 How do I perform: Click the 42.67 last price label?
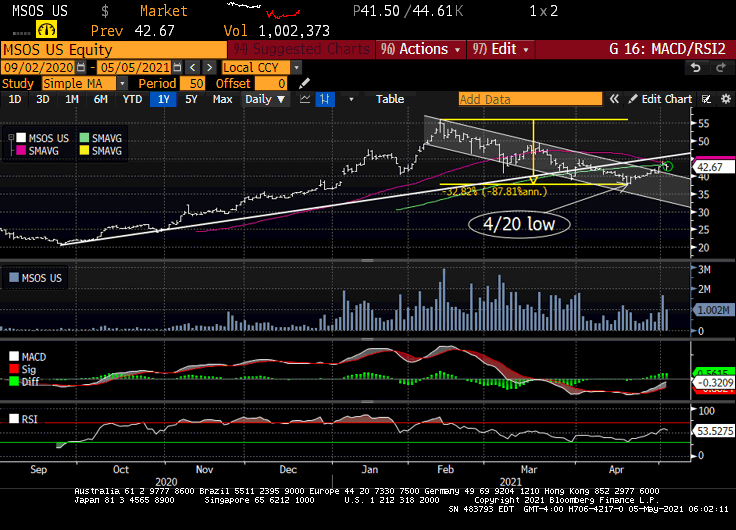coord(713,167)
